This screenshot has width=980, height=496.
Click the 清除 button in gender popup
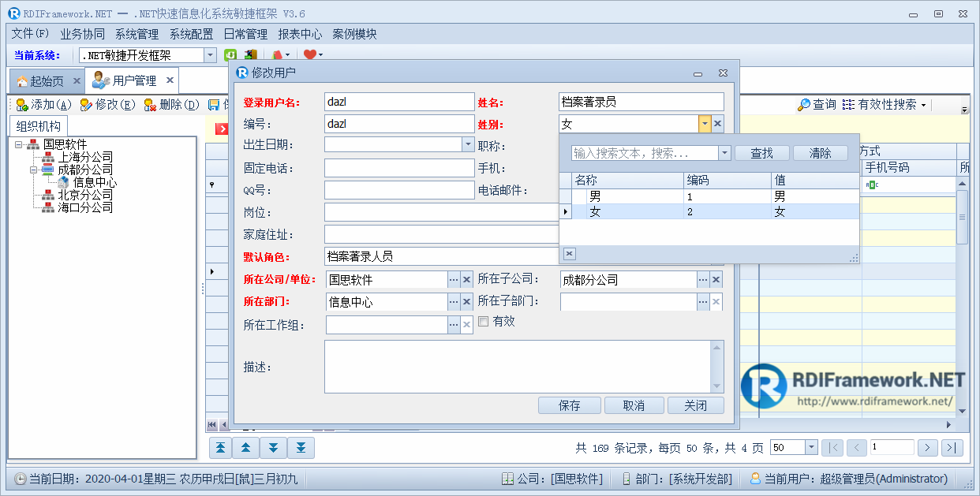821,153
